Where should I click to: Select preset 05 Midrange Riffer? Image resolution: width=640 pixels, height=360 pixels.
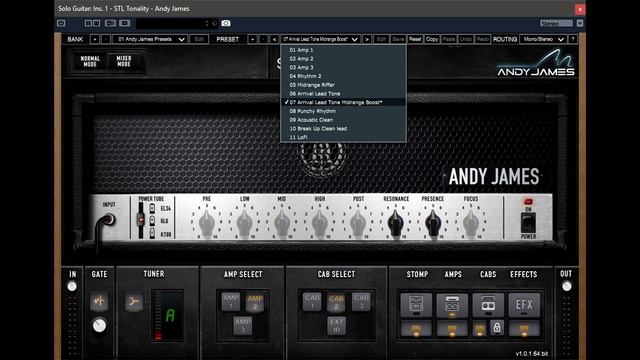pyautogui.click(x=343, y=85)
